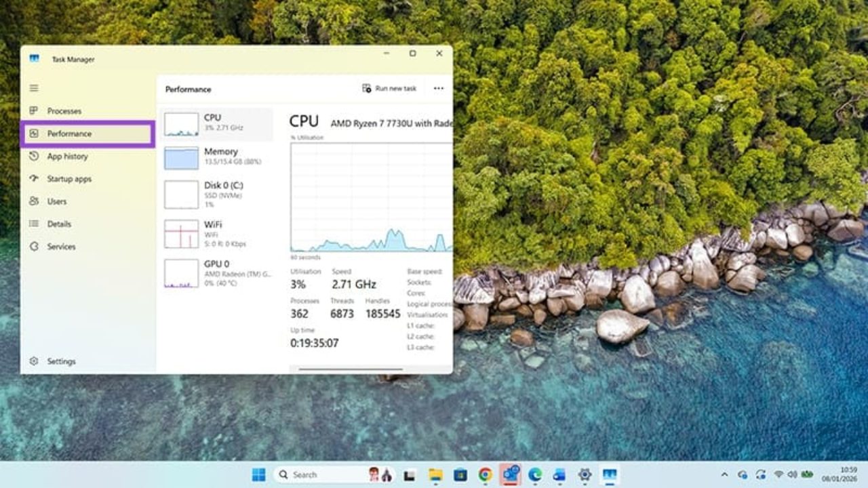
Task: Switch to the Processes page
Action: (62, 110)
